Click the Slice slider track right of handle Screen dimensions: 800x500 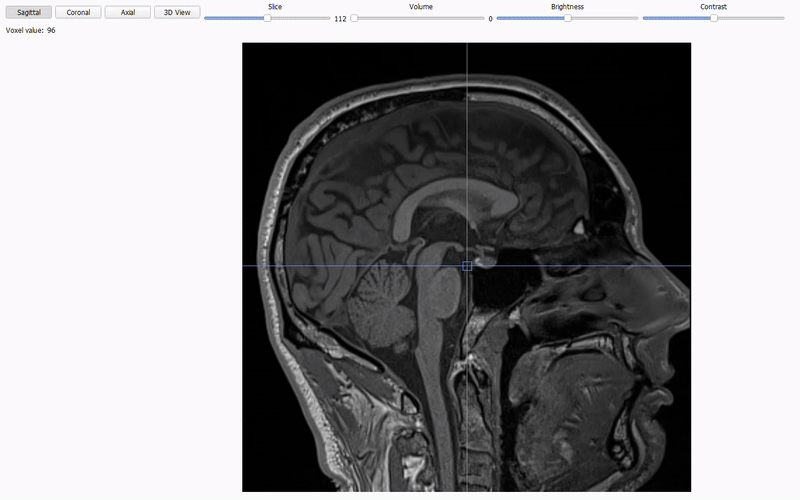pos(300,18)
